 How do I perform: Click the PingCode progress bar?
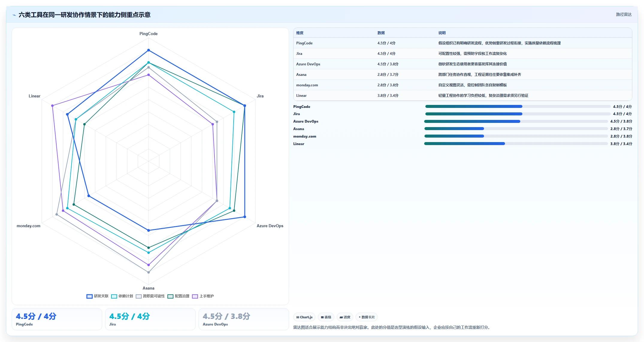[x=518, y=106]
